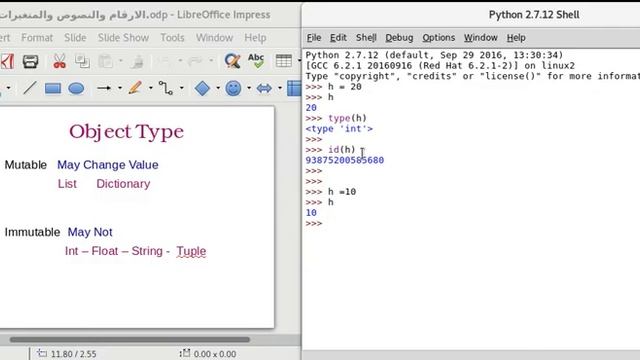Click the 'Mutable' label on slide
The image size is (640, 360).
[x=25, y=165]
